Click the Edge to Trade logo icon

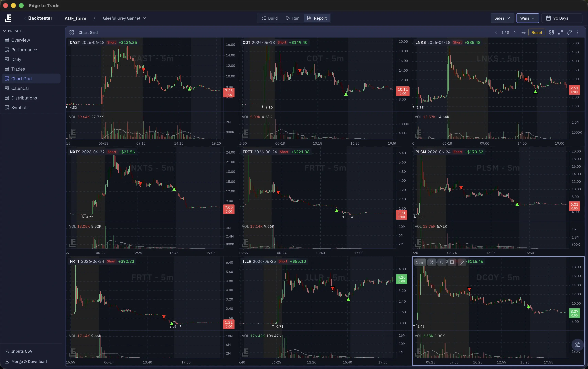(x=9, y=18)
